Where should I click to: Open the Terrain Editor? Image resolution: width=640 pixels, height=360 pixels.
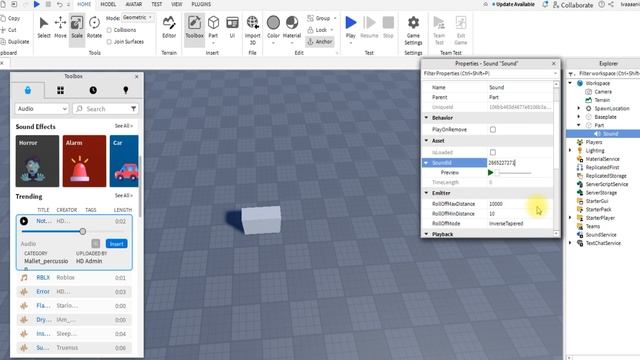[169, 27]
